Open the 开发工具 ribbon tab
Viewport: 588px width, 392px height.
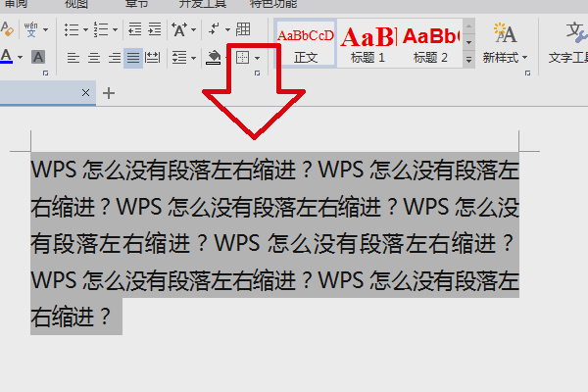tap(203, 4)
